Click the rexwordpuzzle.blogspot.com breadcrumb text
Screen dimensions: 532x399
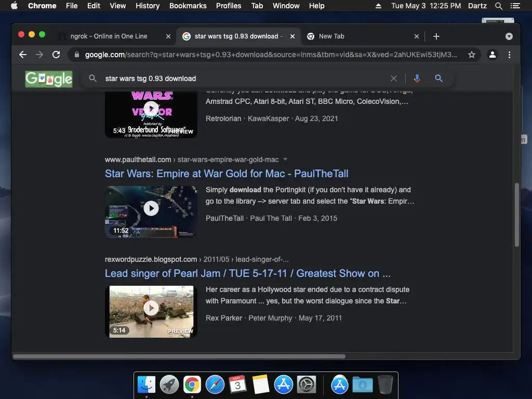tap(151, 259)
